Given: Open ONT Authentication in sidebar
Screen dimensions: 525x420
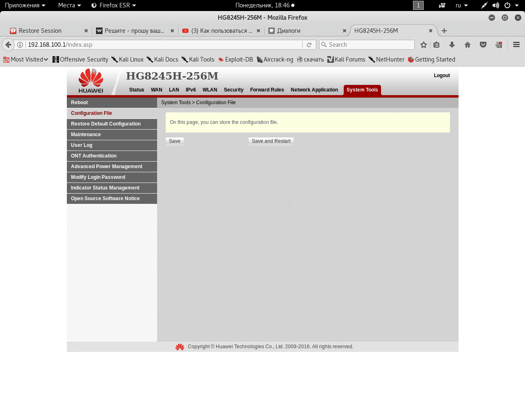Looking at the screenshot, I should 112,156.
